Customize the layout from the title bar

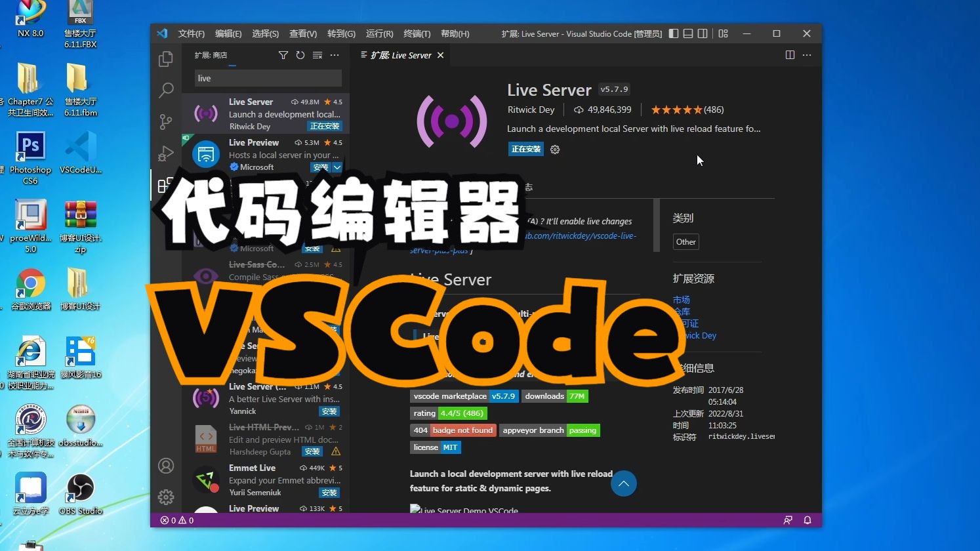click(724, 33)
